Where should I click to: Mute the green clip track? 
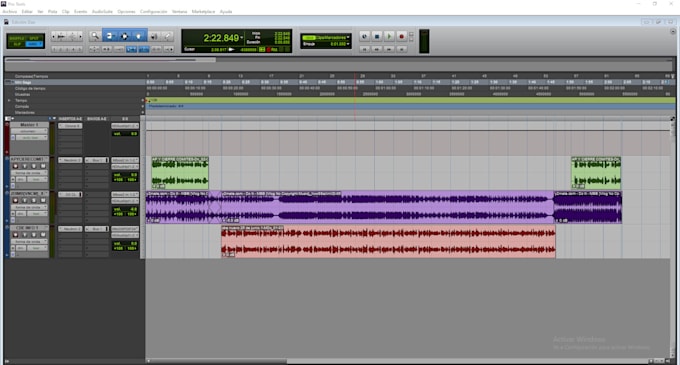click(43, 166)
